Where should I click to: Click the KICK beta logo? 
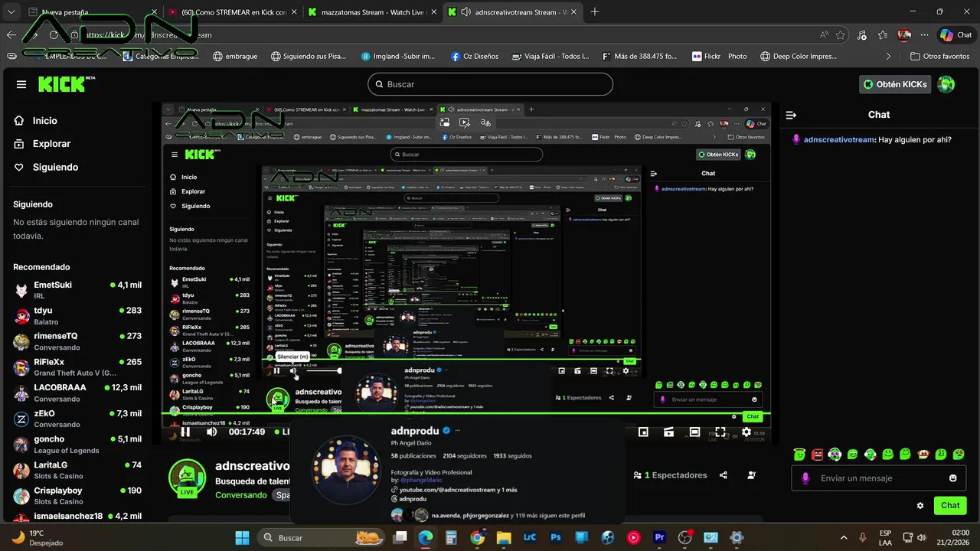click(66, 84)
